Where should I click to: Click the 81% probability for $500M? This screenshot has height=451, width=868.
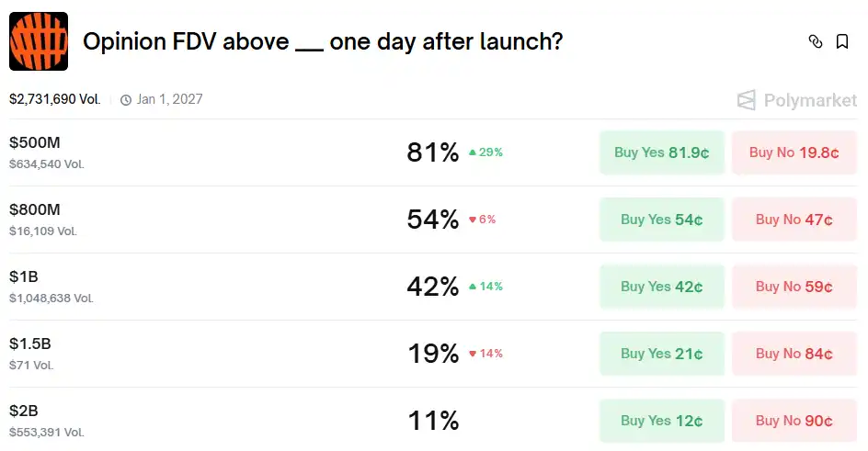[x=432, y=152]
